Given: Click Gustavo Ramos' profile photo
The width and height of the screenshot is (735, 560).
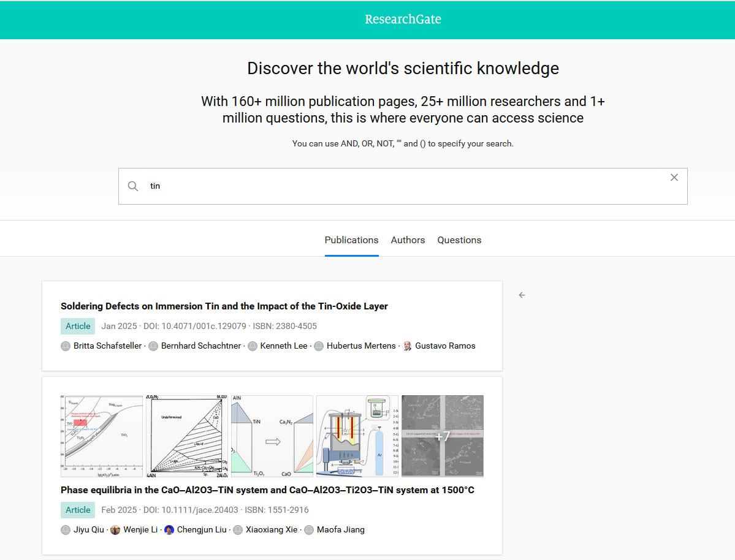Looking at the screenshot, I should click(x=407, y=346).
